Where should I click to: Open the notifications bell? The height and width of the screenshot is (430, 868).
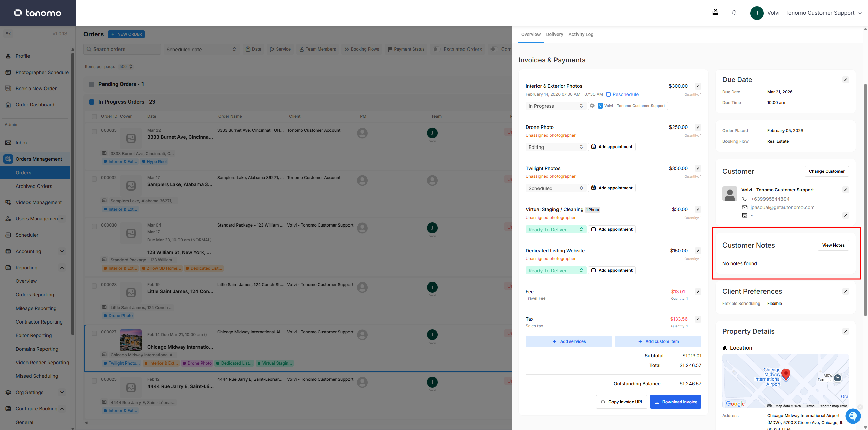point(734,13)
